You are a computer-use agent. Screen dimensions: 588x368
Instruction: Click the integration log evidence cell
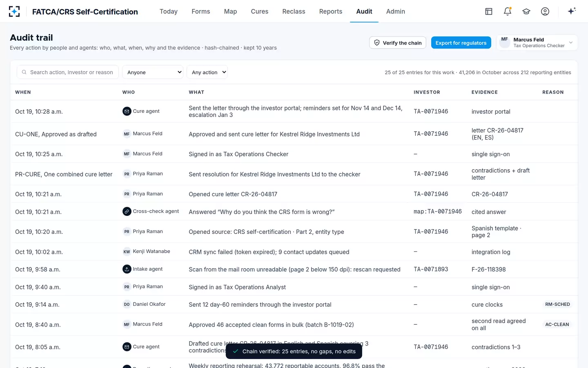(x=491, y=252)
